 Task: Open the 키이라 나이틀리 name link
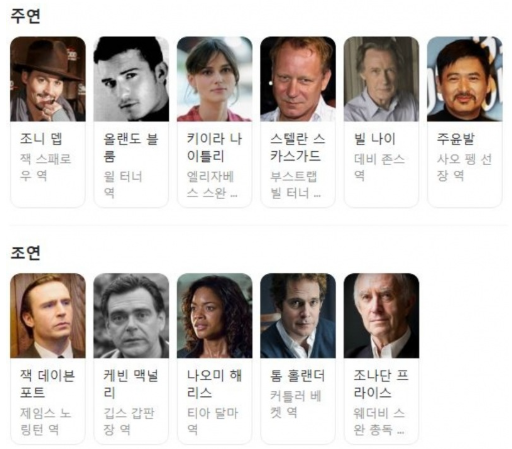click(214, 147)
